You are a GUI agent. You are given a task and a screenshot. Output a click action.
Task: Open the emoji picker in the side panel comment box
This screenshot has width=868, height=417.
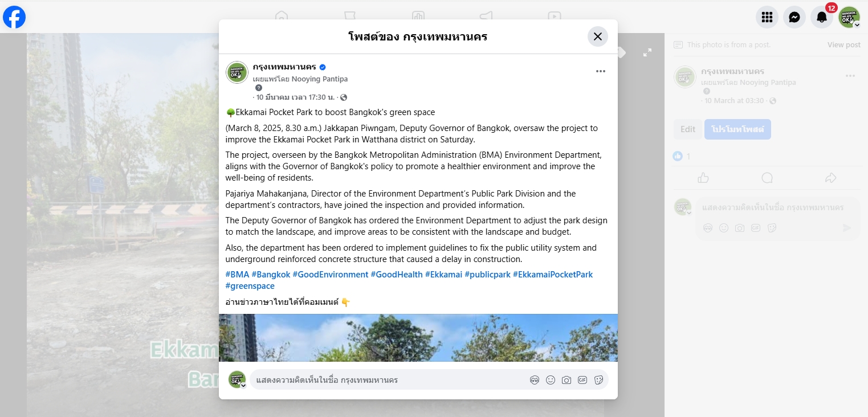click(x=723, y=228)
